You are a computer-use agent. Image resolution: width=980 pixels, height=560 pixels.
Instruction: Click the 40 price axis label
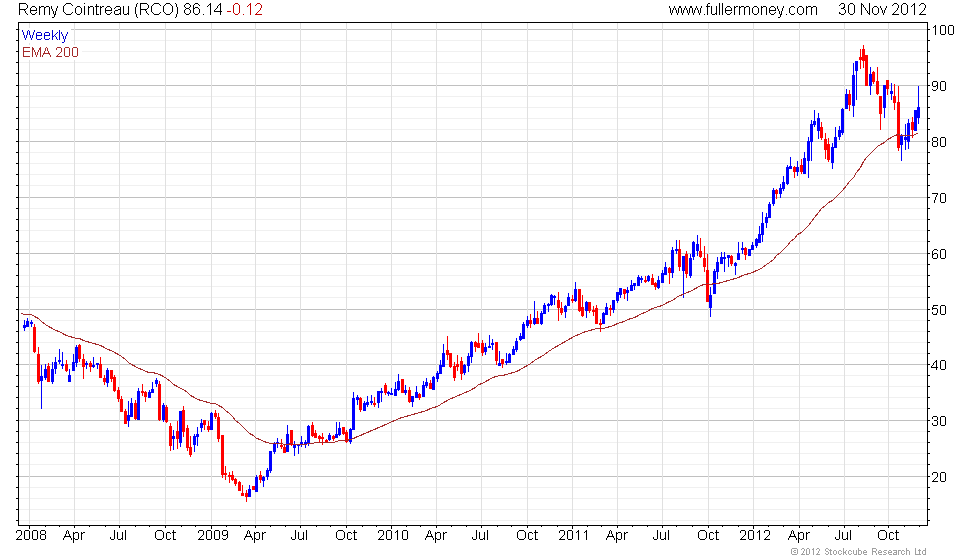pos(939,365)
